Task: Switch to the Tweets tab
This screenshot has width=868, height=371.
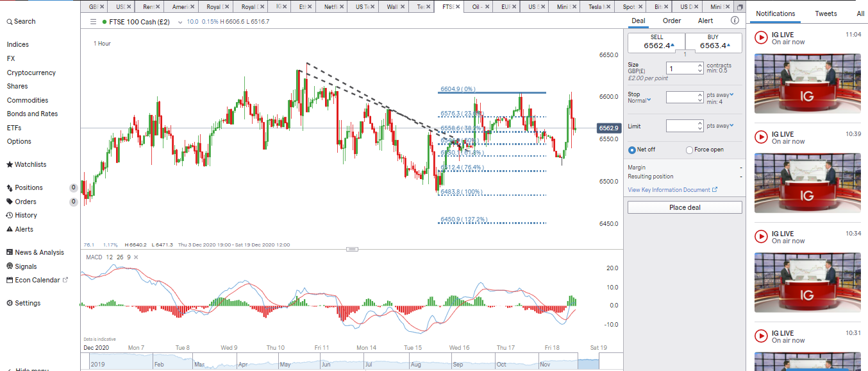Action: tap(826, 13)
